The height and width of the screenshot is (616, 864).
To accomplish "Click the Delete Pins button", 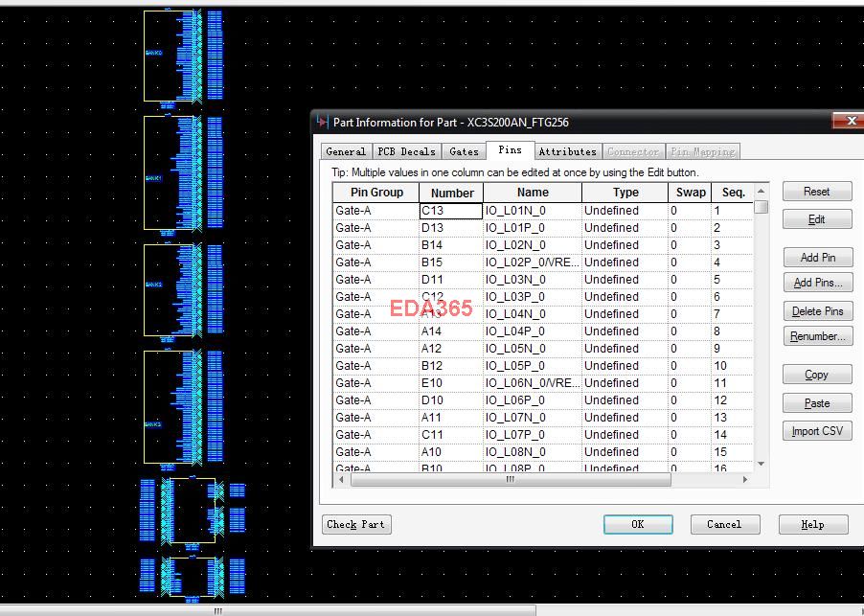I will tap(818, 311).
